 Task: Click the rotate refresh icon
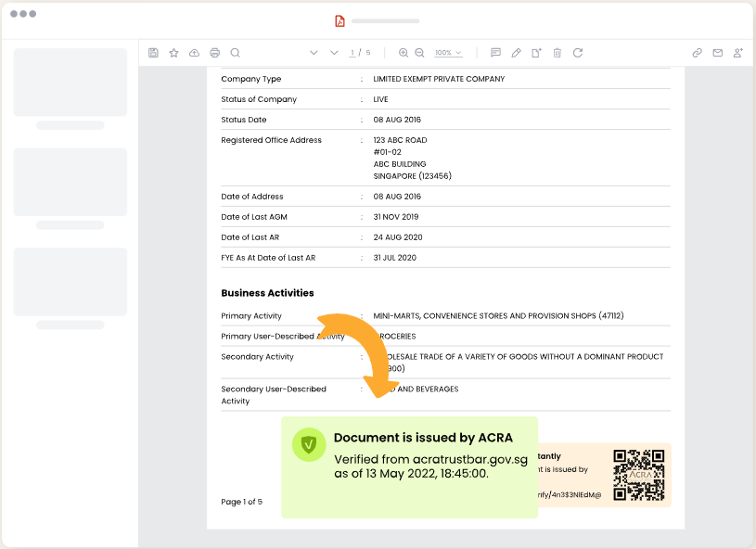[577, 53]
